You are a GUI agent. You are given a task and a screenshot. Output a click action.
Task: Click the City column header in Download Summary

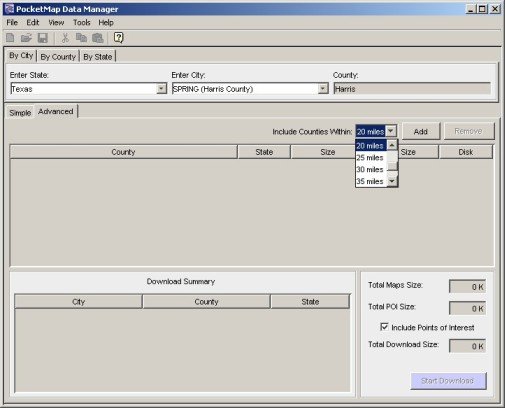tap(78, 301)
